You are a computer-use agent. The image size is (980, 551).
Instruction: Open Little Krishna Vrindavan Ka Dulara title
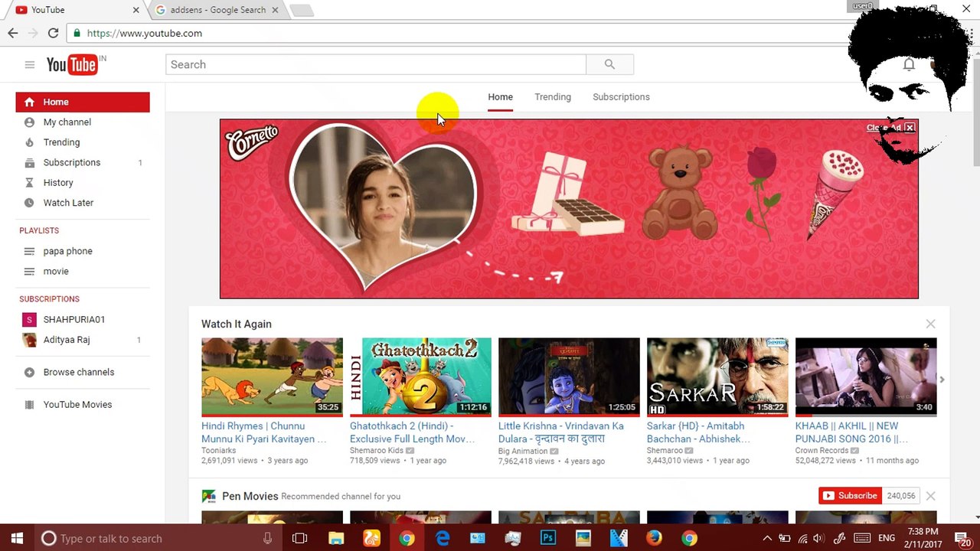click(x=561, y=432)
